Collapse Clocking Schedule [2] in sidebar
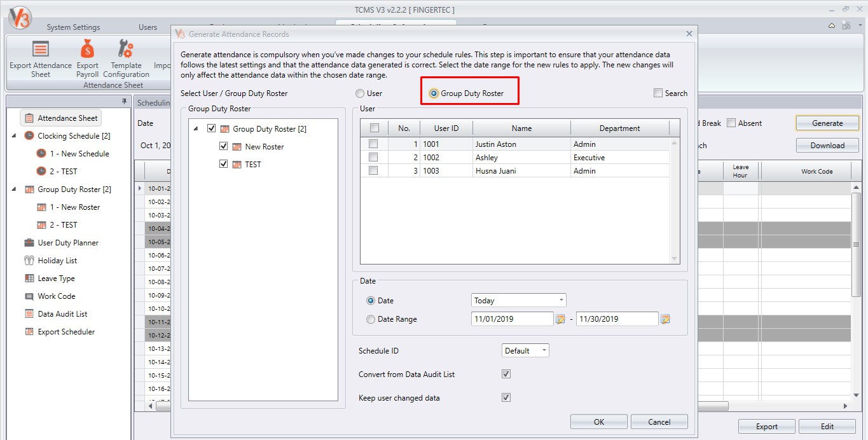 coord(14,136)
